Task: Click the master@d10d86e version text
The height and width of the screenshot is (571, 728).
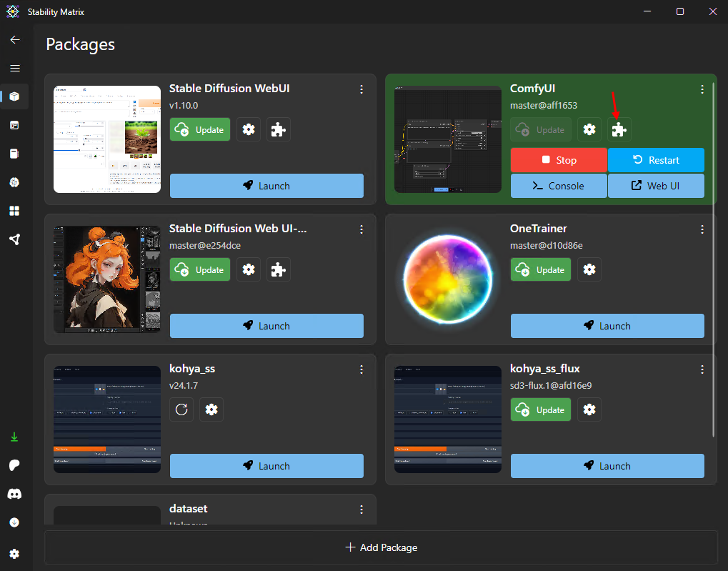Action: tap(546, 245)
